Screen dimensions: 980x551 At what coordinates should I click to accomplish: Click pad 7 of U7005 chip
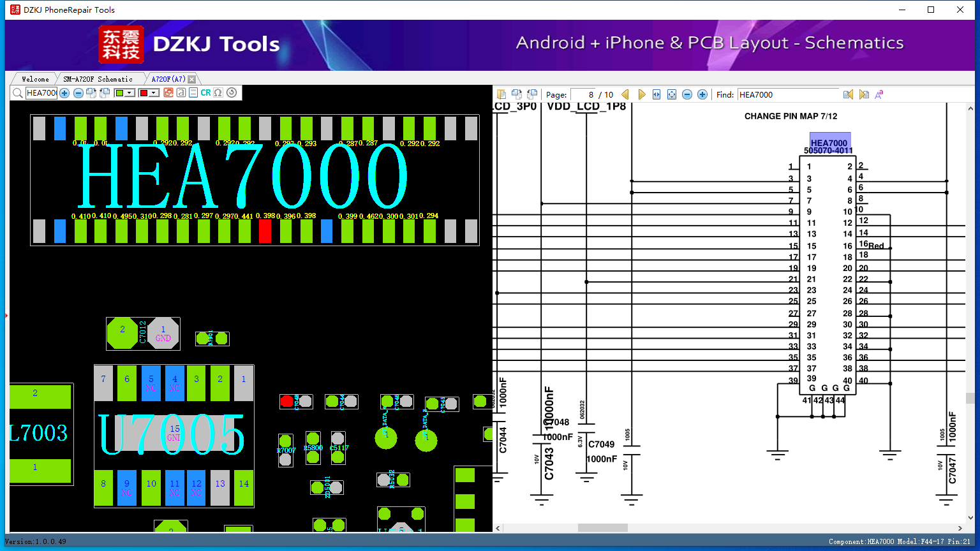(103, 383)
